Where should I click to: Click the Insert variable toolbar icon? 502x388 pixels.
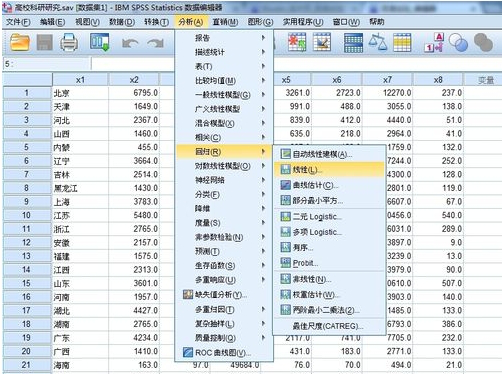[322, 42]
